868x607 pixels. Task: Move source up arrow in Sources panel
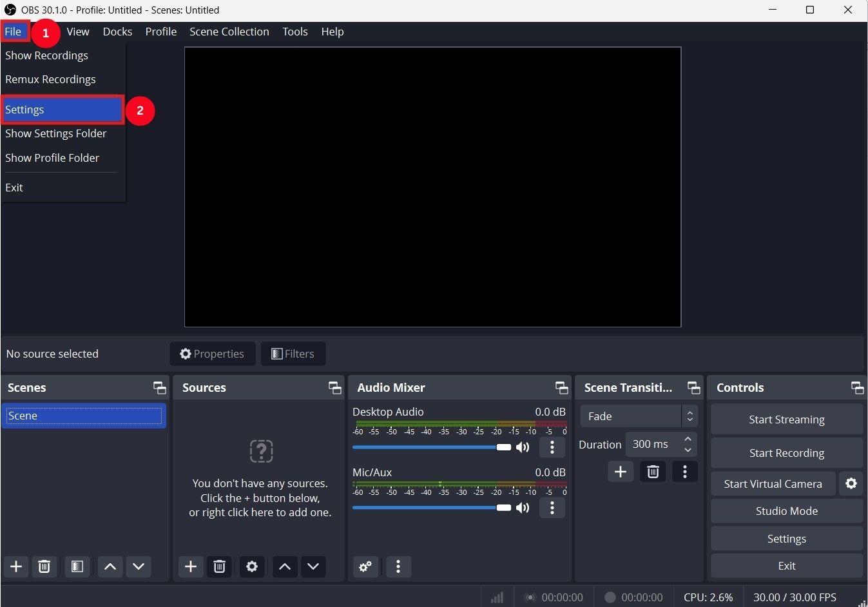285,566
